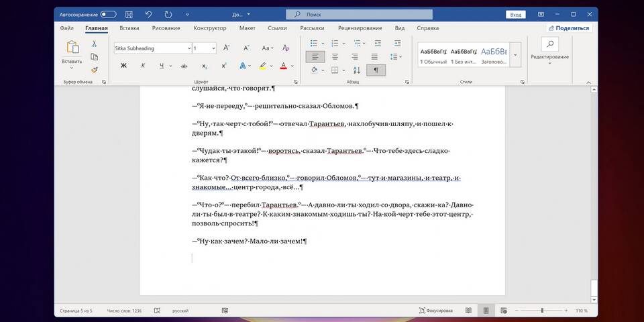This screenshot has width=644, height=322.
Task: Click the multilevel list icon
Action: point(356,43)
